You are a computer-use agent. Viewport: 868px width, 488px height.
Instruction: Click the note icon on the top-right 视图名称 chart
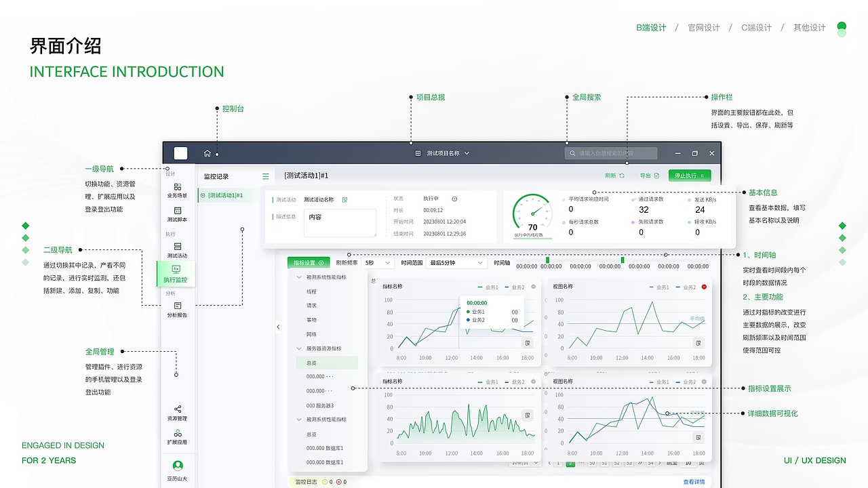pyautogui.click(x=698, y=343)
